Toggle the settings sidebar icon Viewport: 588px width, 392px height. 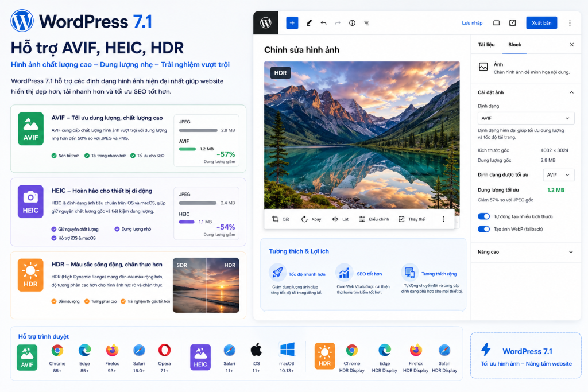click(x=513, y=23)
